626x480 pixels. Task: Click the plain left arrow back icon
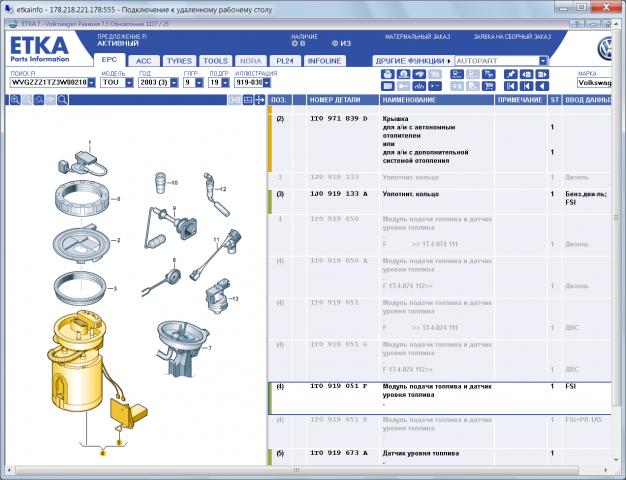(542, 86)
